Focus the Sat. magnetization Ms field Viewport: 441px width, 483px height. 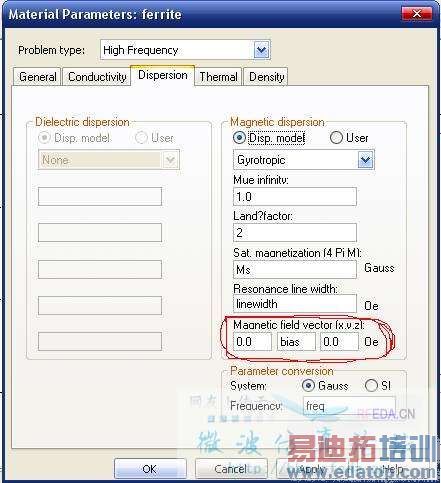[x=295, y=269]
